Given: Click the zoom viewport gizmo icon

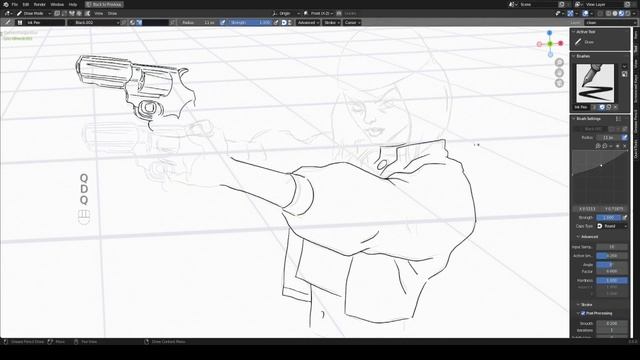Looking at the screenshot, I should pyautogui.click(x=559, y=62).
